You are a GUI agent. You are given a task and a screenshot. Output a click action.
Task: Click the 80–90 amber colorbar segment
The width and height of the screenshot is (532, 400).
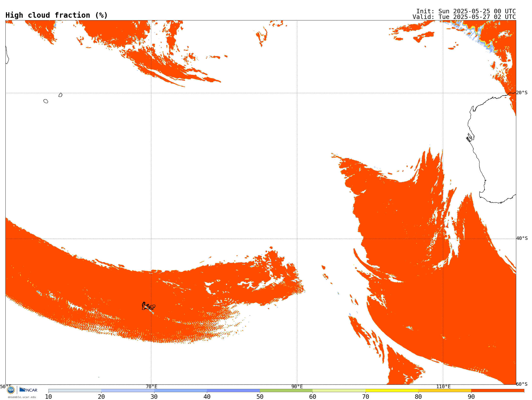point(445,391)
